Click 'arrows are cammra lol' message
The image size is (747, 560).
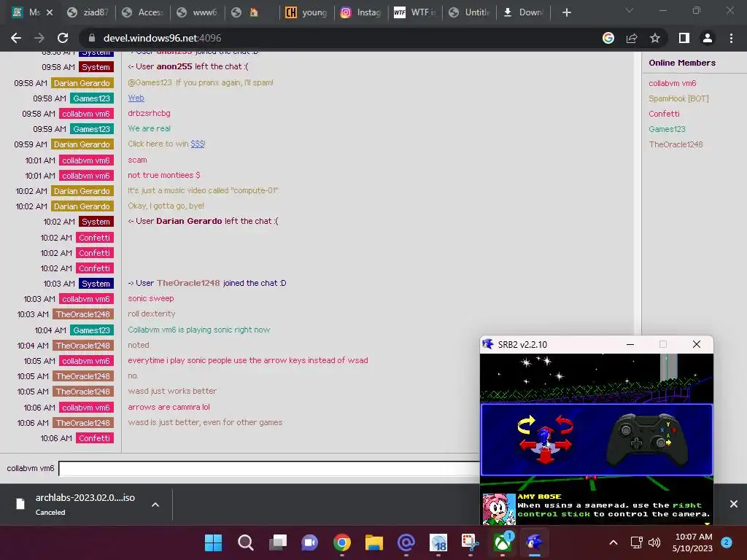[169, 407]
